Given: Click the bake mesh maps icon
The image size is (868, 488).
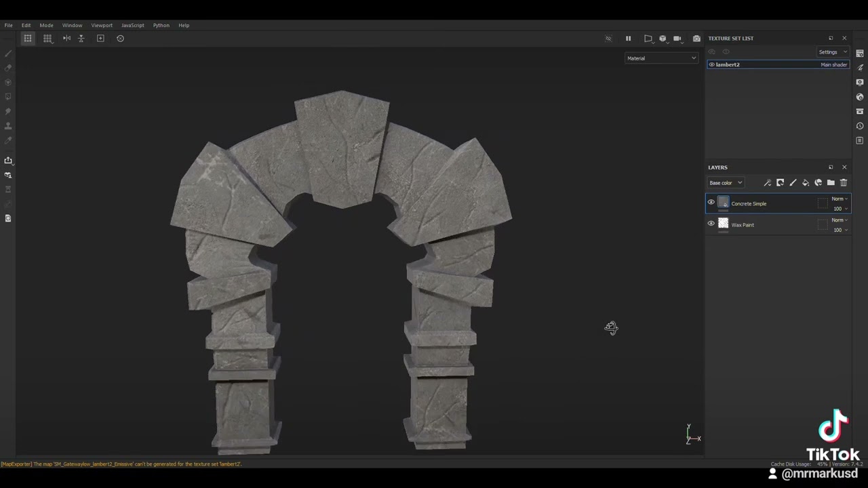Looking at the screenshot, I should tap(8, 189).
